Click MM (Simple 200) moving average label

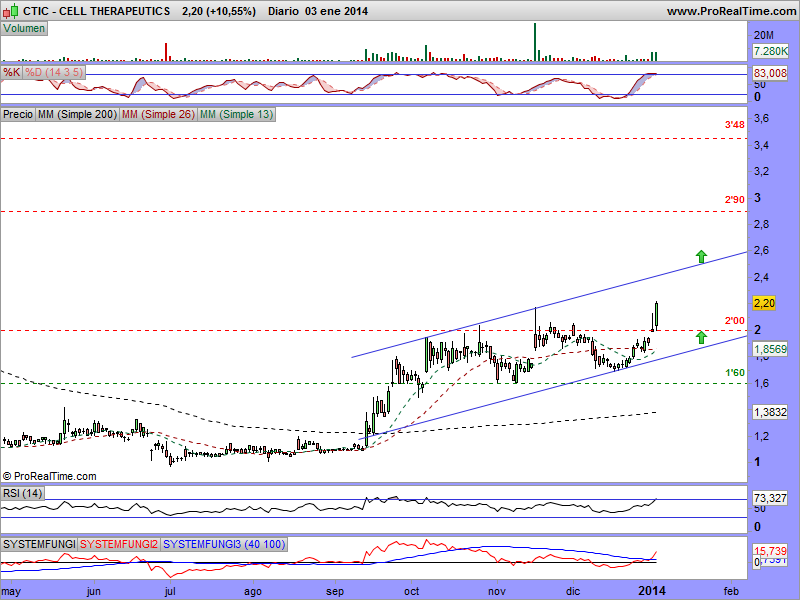click(77, 114)
